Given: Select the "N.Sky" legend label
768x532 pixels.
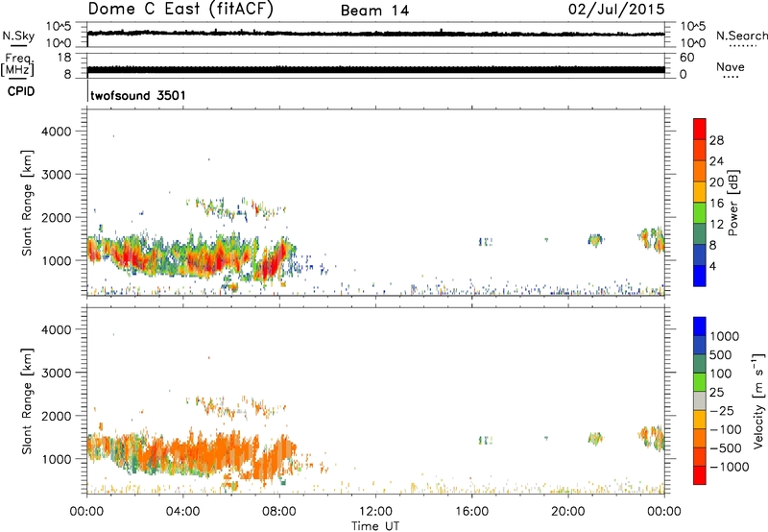Looking at the screenshot, I should [18, 36].
